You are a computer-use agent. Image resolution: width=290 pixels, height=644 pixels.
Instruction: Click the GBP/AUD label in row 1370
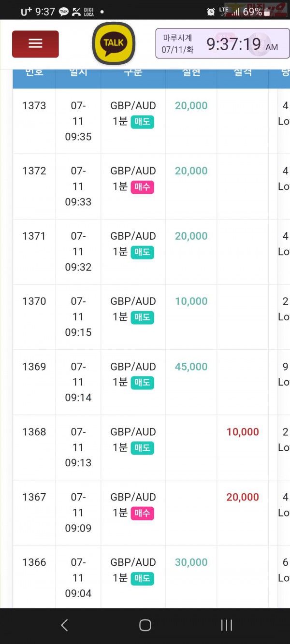[133, 301]
